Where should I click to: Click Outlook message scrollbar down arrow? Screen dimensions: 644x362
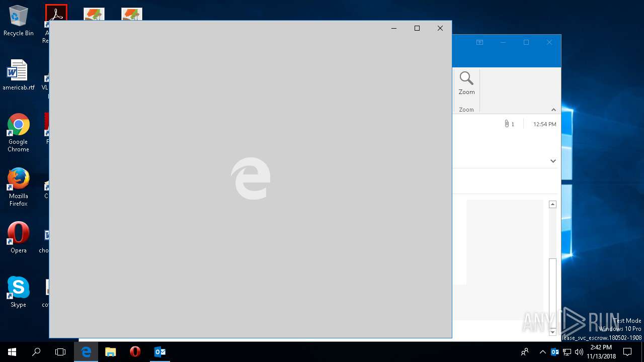pyautogui.click(x=552, y=332)
